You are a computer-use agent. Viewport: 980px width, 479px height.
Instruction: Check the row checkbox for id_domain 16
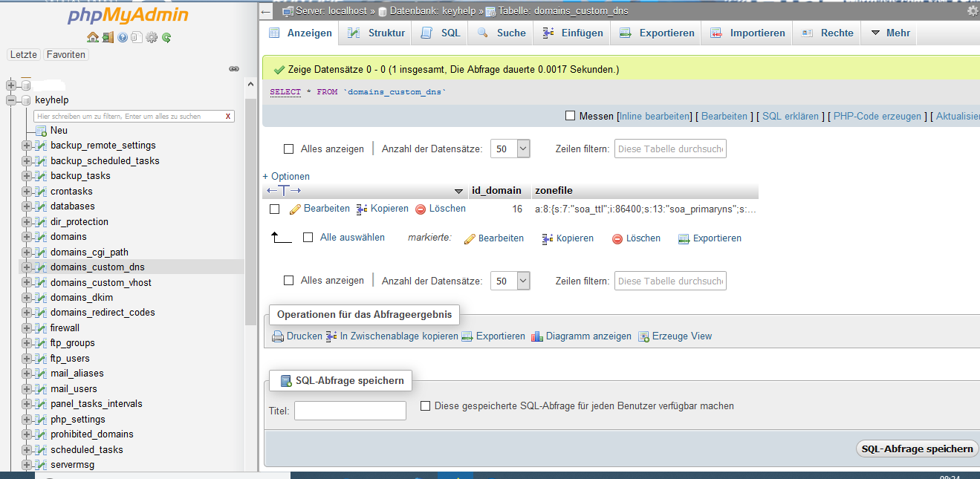[274, 209]
